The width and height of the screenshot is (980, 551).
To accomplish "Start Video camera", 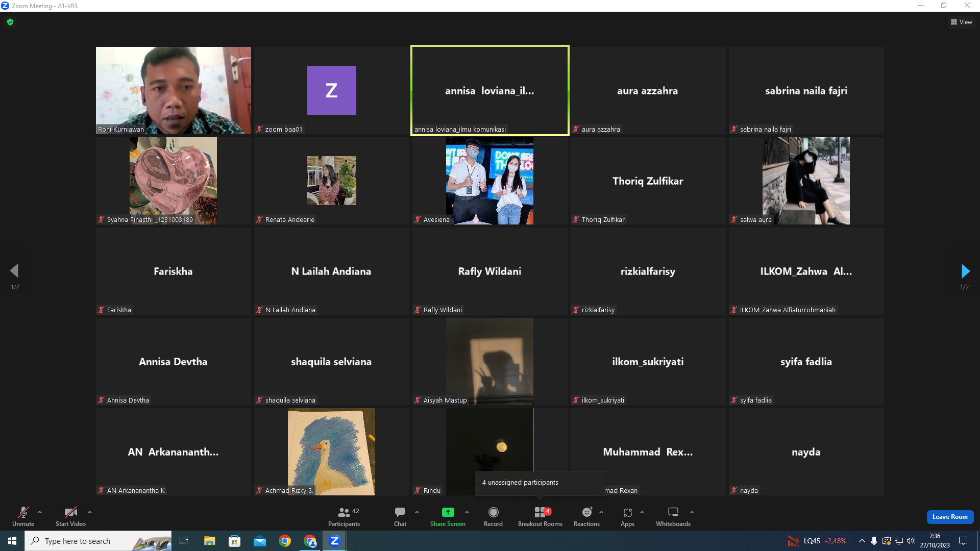I will click(70, 516).
